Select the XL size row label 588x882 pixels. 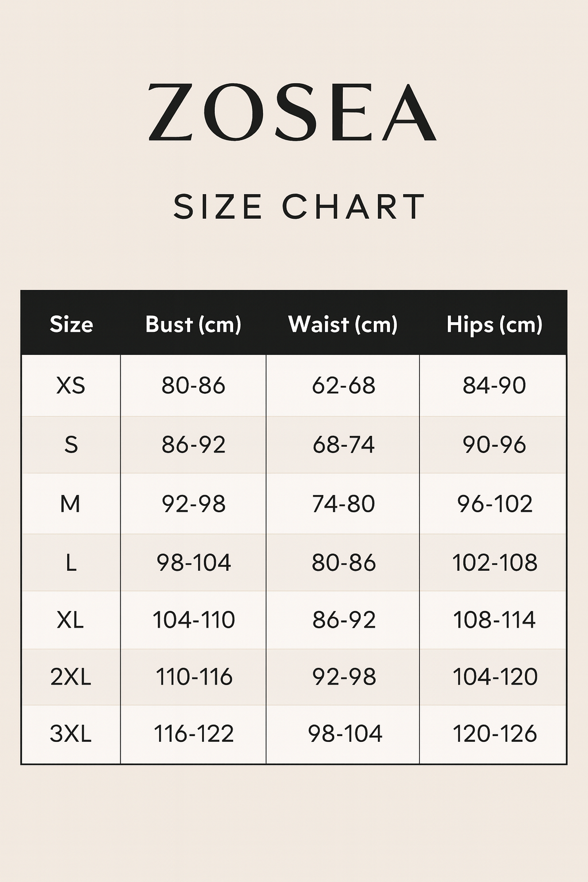[x=70, y=620]
